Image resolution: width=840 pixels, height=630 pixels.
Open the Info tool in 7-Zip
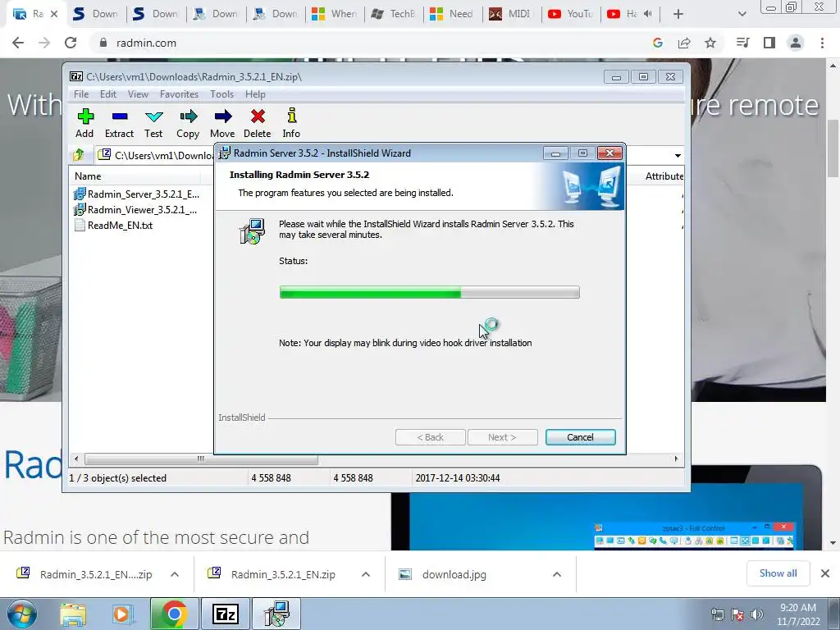coord(291,123)
